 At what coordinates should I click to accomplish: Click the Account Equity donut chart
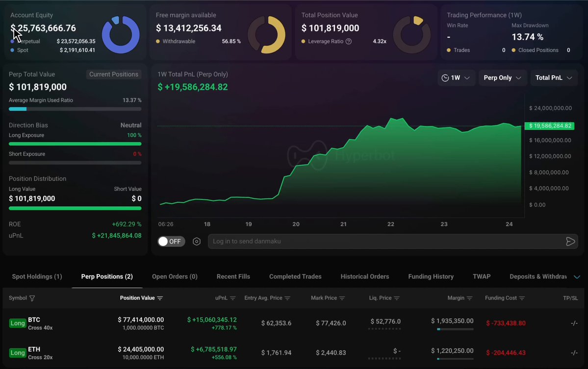tap(121, 34)
